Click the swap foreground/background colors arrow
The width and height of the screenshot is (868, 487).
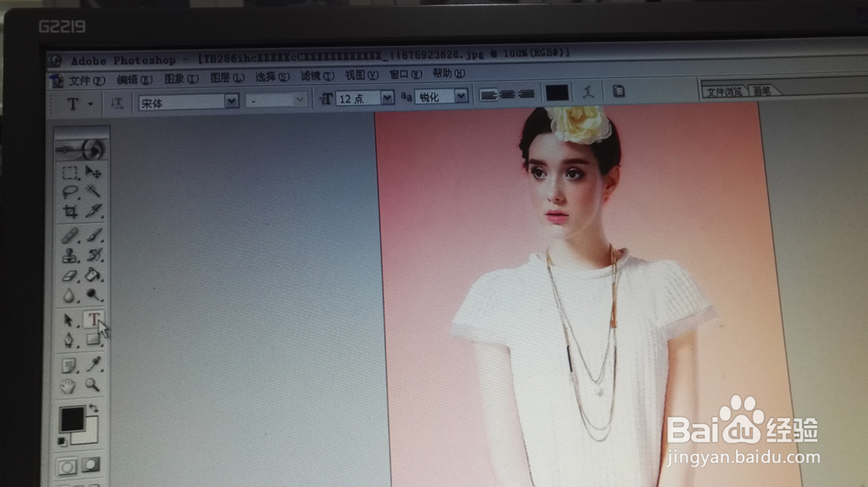[93, 408]
